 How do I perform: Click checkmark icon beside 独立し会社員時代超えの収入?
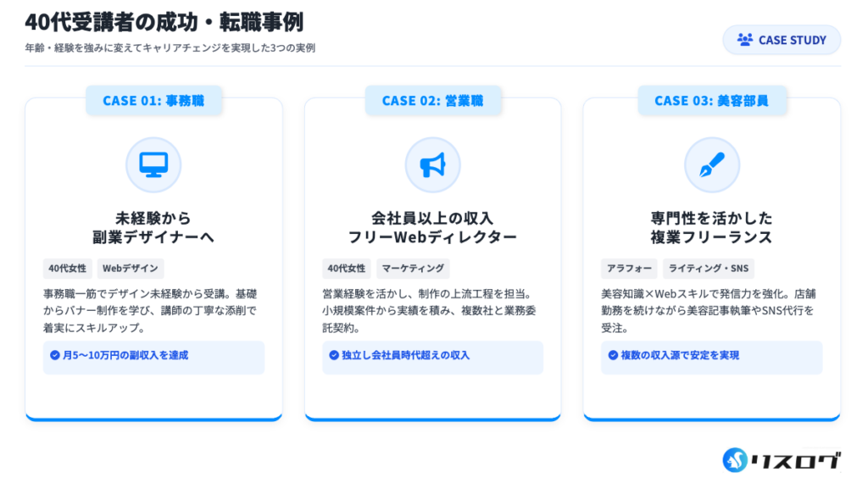click(334, 355)
